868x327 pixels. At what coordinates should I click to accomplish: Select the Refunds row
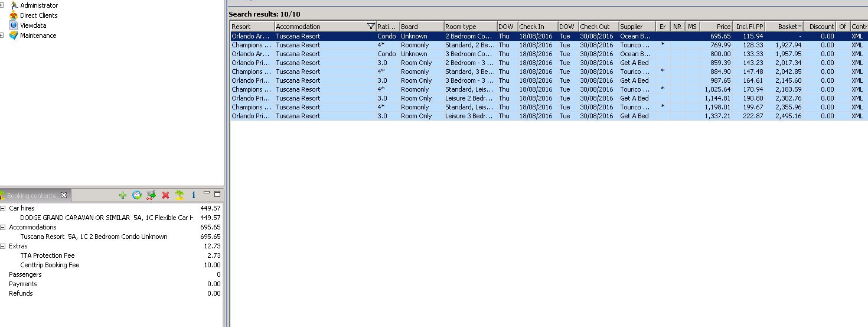click(111, 293)
